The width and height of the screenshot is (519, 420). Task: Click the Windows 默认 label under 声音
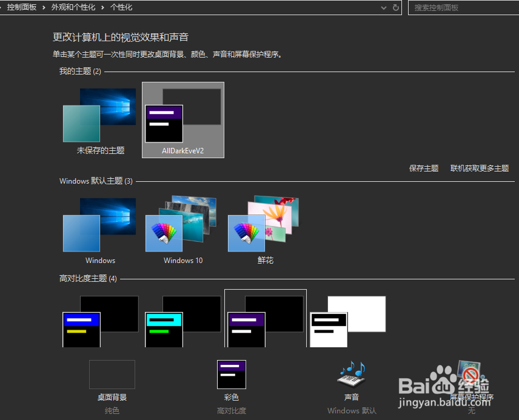click(x=352, y=411)
